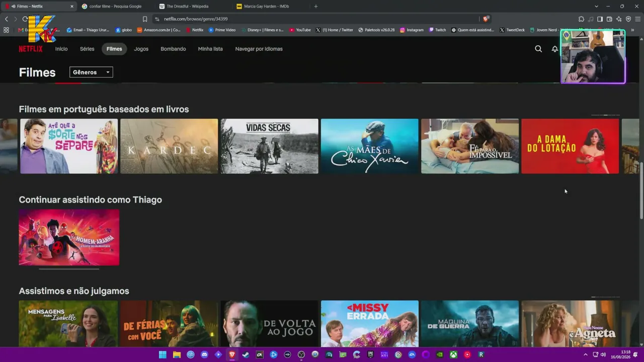
Task: Open Mensagens para Isabelle thumbnail
Action: click(68, 324)
